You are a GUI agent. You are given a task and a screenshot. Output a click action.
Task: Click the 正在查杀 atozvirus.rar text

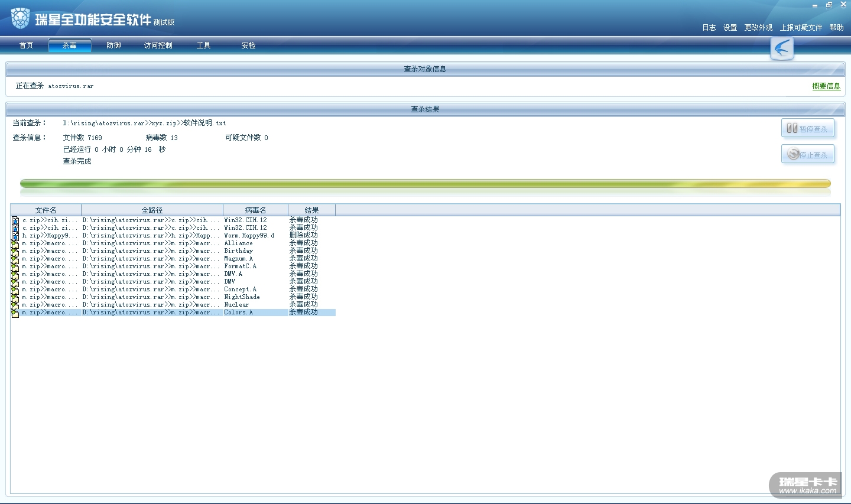(54, 86)
